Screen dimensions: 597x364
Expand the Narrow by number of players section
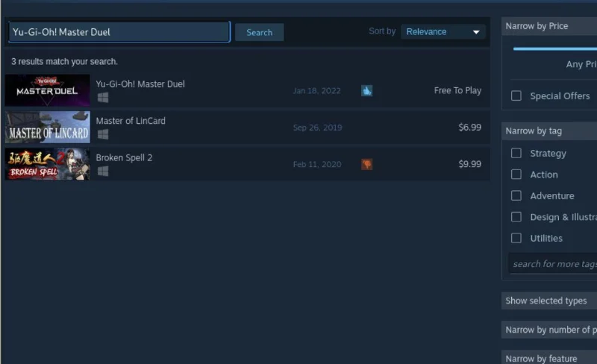click(549, 330)
